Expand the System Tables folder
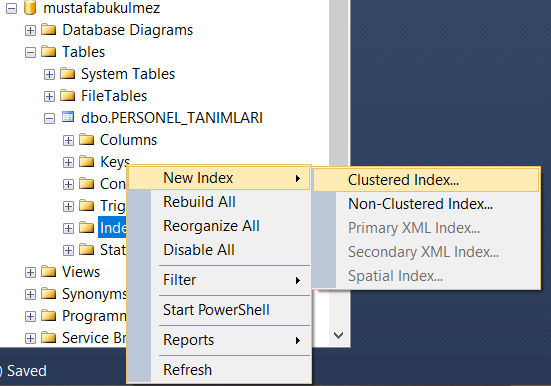The image size is (551, 386). [x=49, y=75]
